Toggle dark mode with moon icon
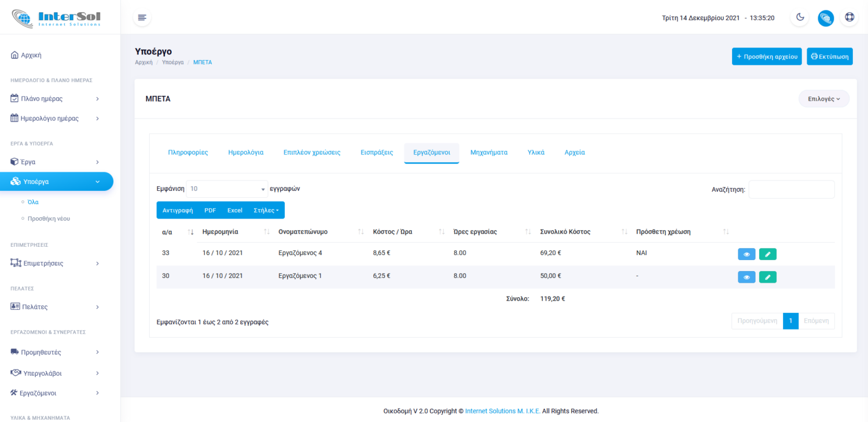868x422 pixels. click(x=800, y=17)
